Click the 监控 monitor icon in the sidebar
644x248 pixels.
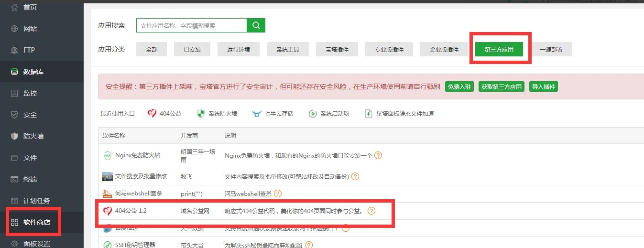14,93
